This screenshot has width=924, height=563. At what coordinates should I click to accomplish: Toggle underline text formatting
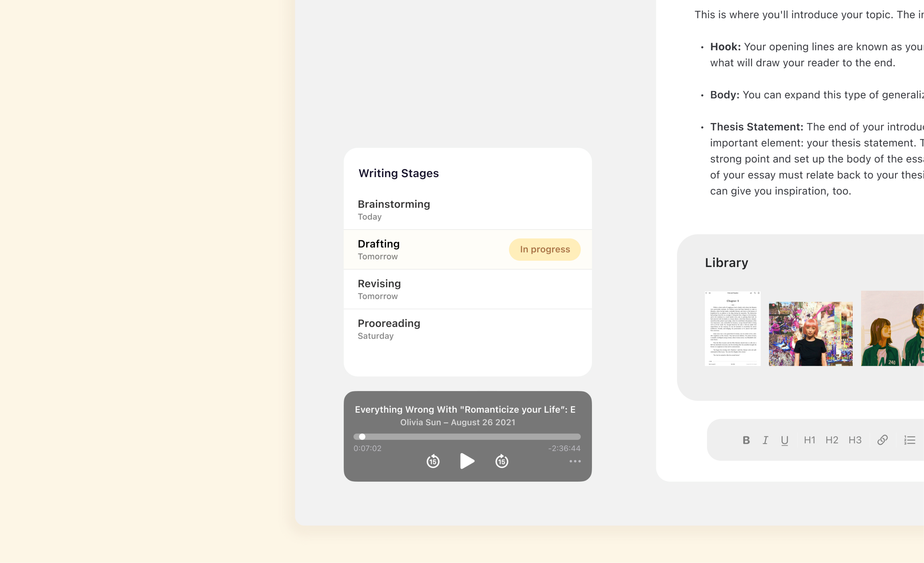click(x=784, y=440)
